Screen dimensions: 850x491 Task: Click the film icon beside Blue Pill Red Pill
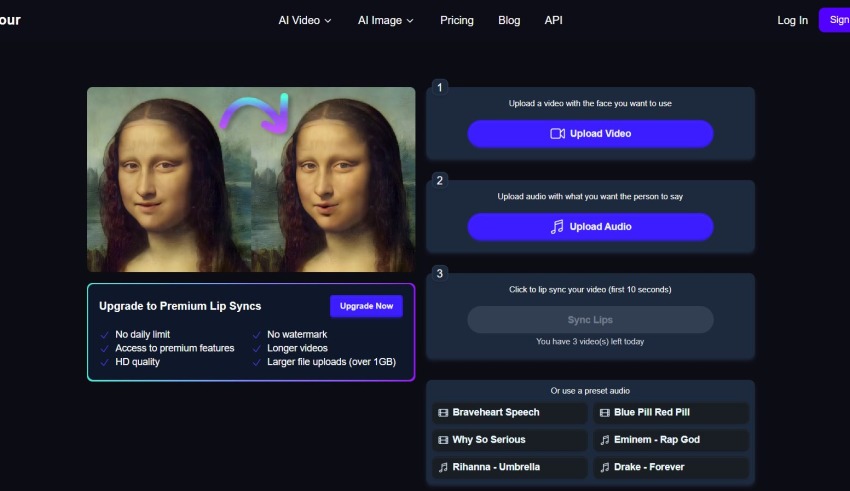604,412
